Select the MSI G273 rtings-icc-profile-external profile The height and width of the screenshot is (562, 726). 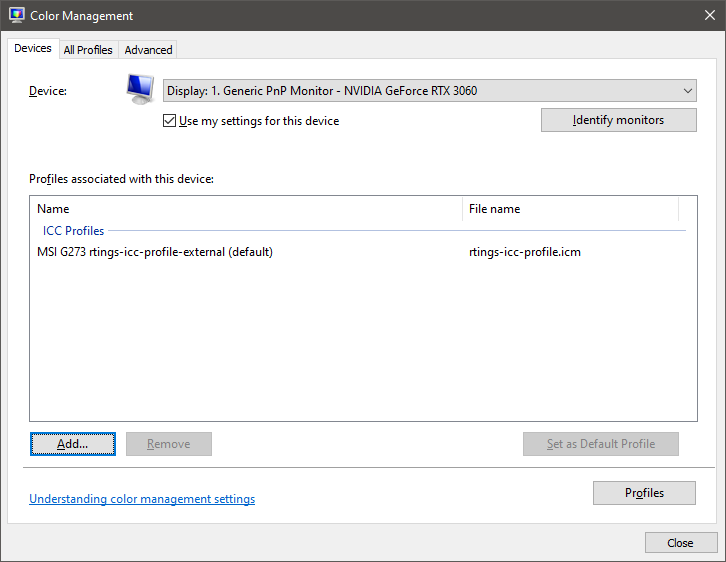coord(155,252)
